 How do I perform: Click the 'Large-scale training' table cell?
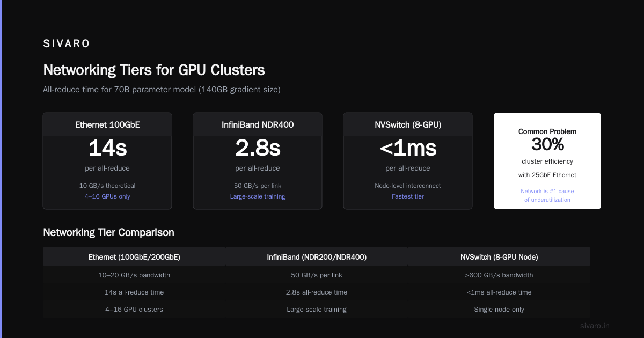(317, 310)
